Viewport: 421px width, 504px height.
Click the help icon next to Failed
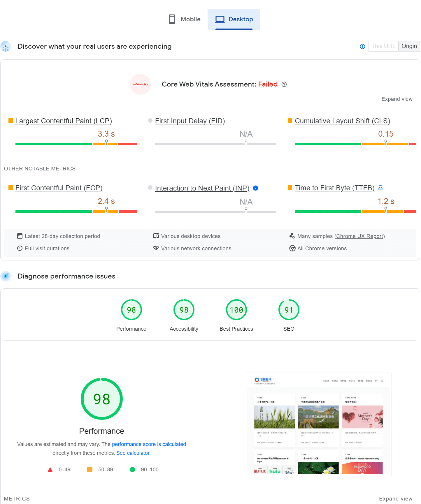(284, 84)
